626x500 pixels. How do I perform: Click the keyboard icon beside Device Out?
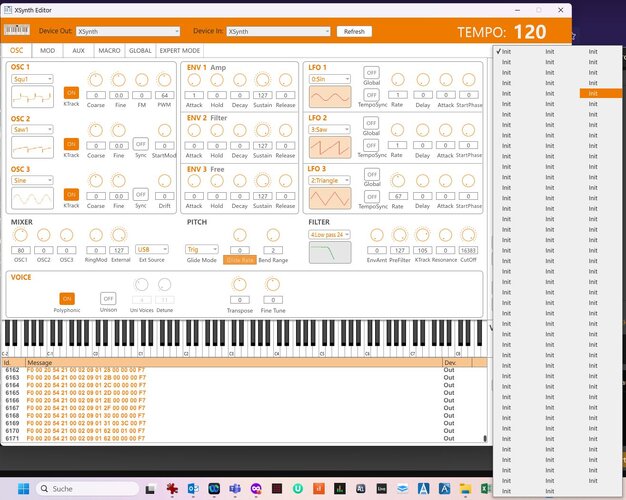click(17, 30)
